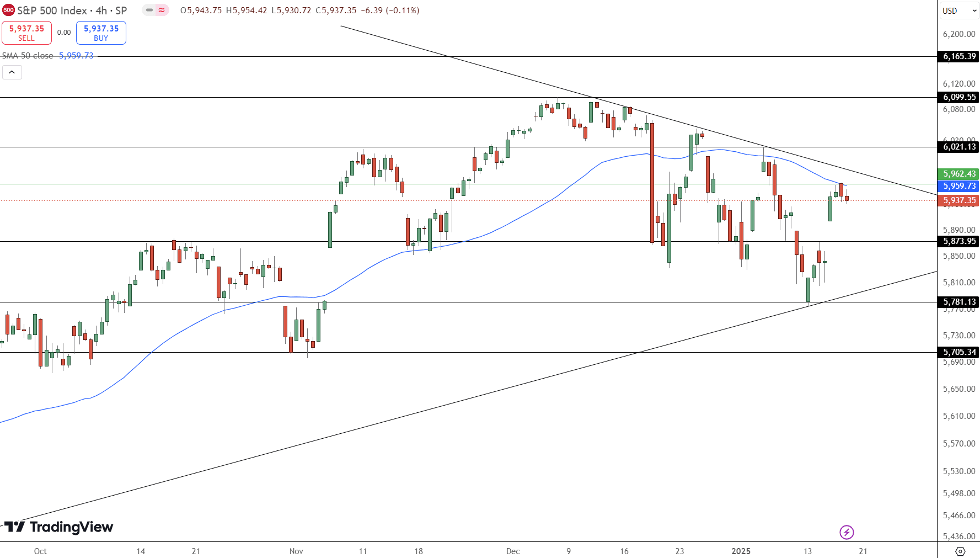This screenshot has height=558, width=980.
Task: Click the 2025 label on the time axis
Action: (741, 551)
